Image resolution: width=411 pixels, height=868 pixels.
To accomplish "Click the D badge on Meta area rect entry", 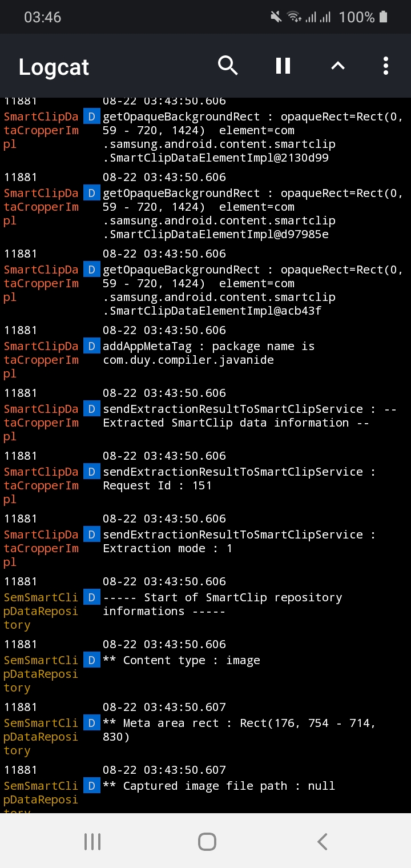I will click(91, 723).
